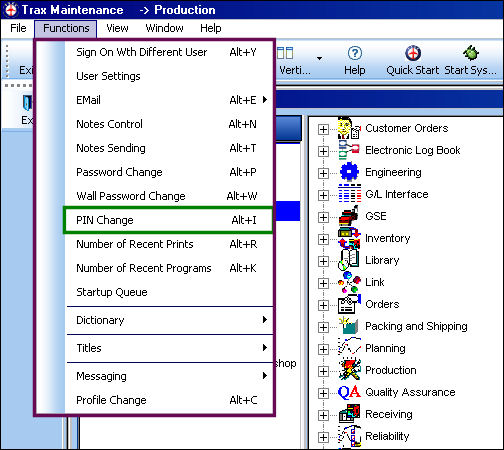Select the Engineering tree label
Image resolution: width=504 pixels, height=450 pixels.
pyautogui.click(x=393, y=172)
